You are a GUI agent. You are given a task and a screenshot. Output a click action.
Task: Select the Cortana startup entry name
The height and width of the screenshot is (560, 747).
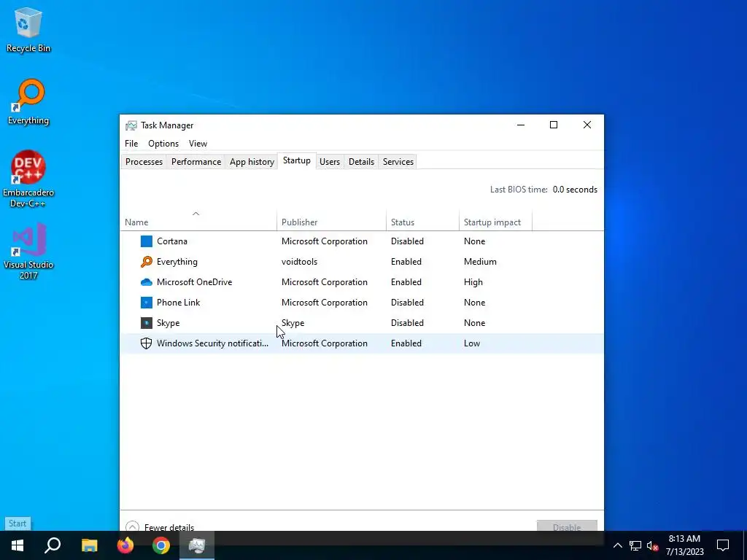[x=172, y=241]
